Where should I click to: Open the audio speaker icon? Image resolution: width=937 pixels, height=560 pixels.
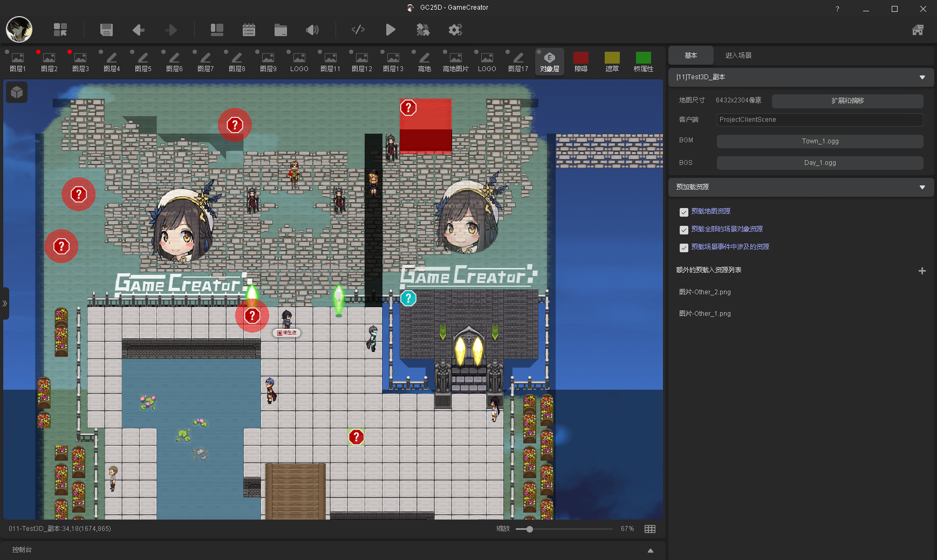pyautogui.click(x=312, y=30)
